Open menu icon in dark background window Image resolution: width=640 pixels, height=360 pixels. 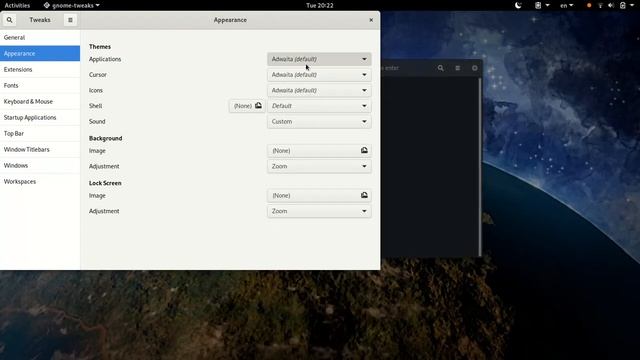coord(458,68)
